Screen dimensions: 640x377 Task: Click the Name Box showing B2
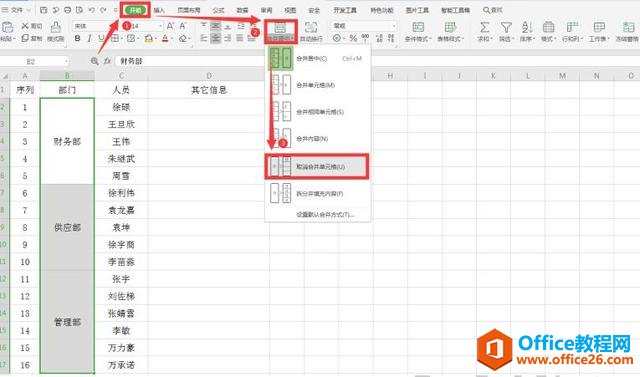click(35, 62)
